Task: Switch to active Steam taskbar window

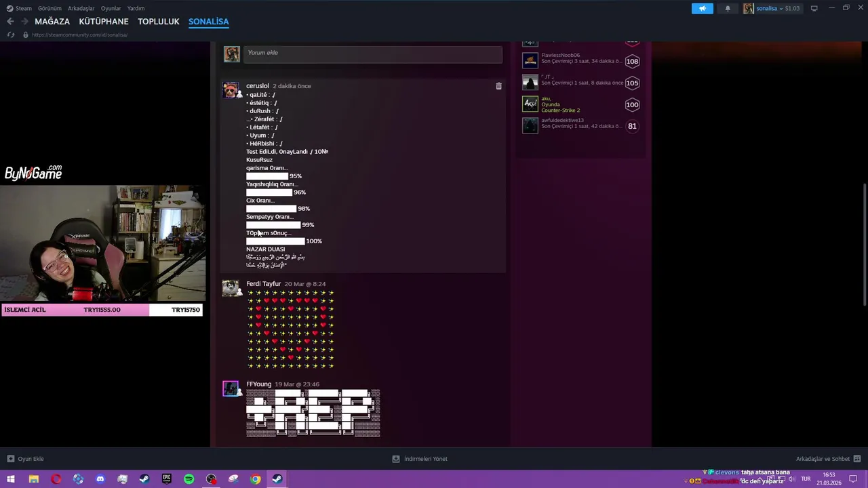Action: pos(277,479)
